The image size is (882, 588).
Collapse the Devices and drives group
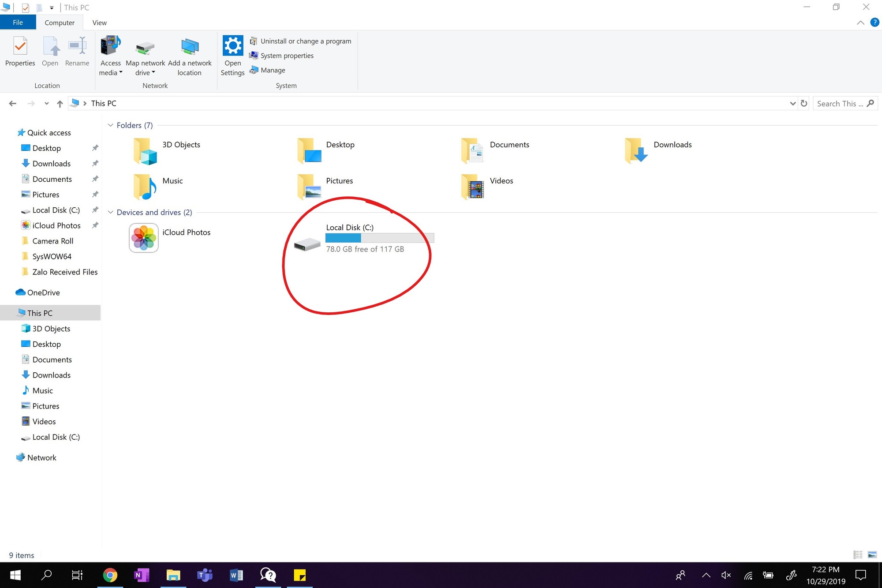(110, 212)
